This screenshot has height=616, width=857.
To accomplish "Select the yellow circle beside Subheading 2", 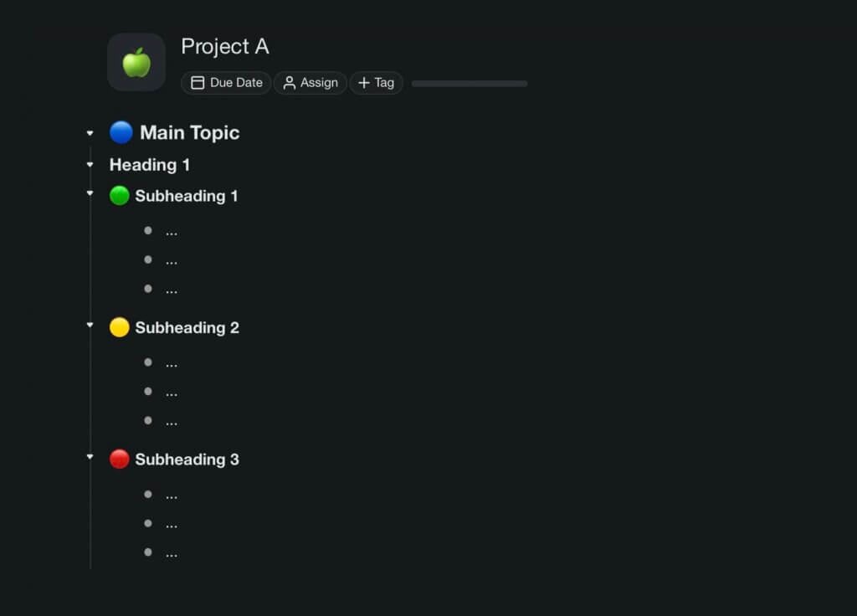I will tap(120, 326).
